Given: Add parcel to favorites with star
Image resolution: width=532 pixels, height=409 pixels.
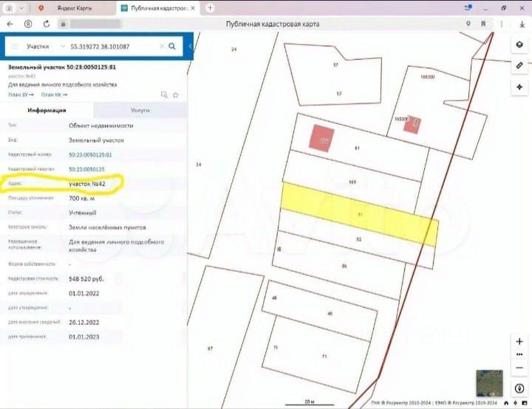Looking at the screenshot, I should pos(175,95).
